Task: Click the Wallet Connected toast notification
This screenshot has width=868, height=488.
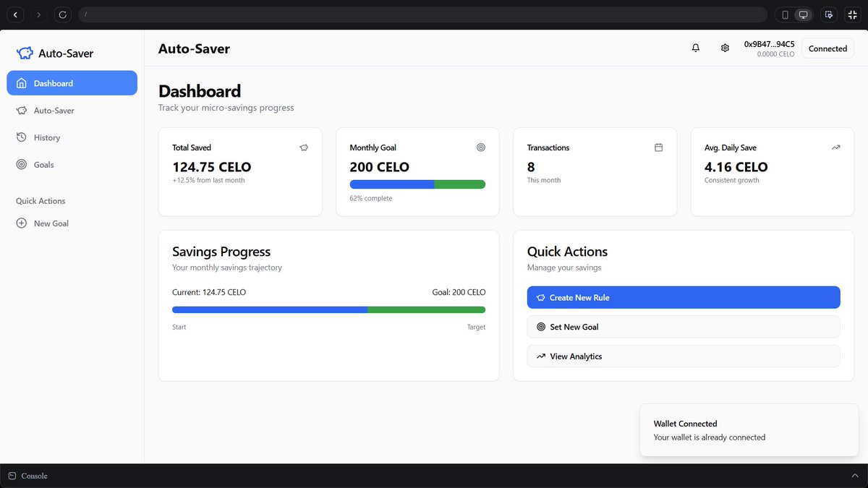Action: click(x=749, y=430)
